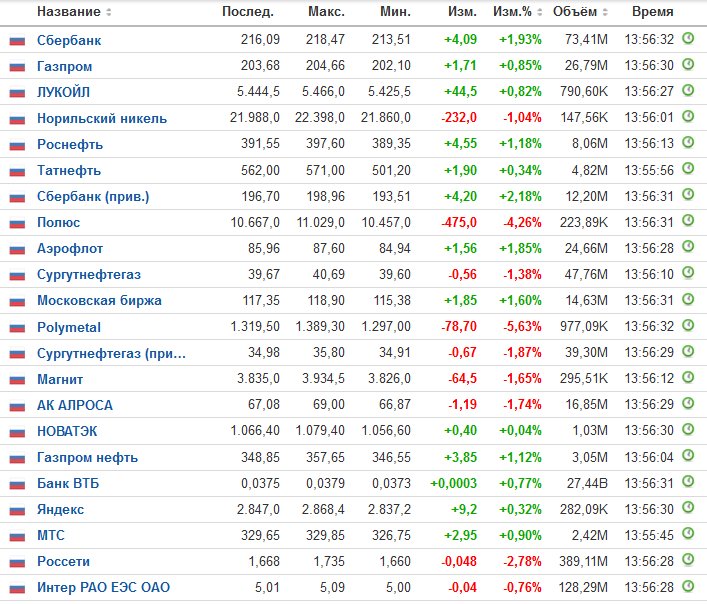
Task: Open the Банк ВТБ stock link
Action: tap(68, 484)
